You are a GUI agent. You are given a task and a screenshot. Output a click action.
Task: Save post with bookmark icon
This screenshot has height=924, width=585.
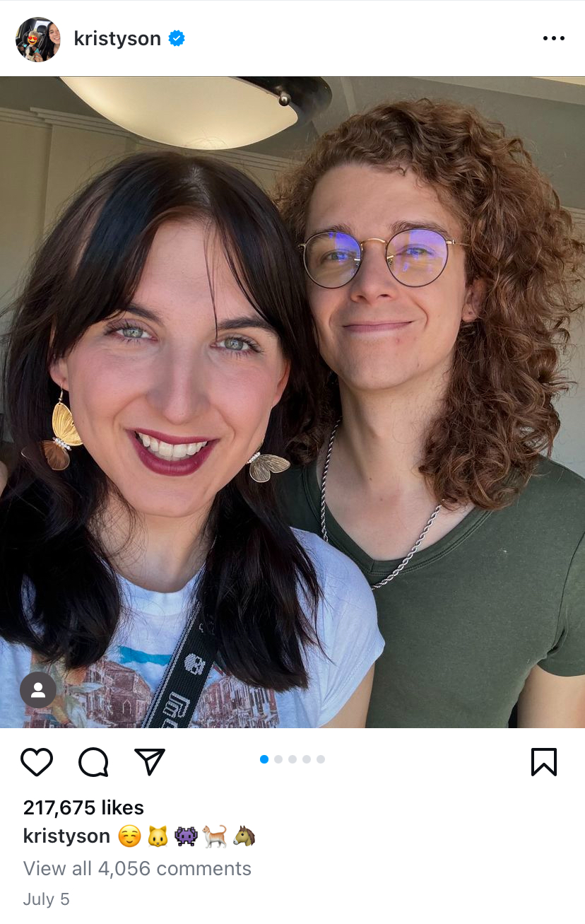coord(543,762)
